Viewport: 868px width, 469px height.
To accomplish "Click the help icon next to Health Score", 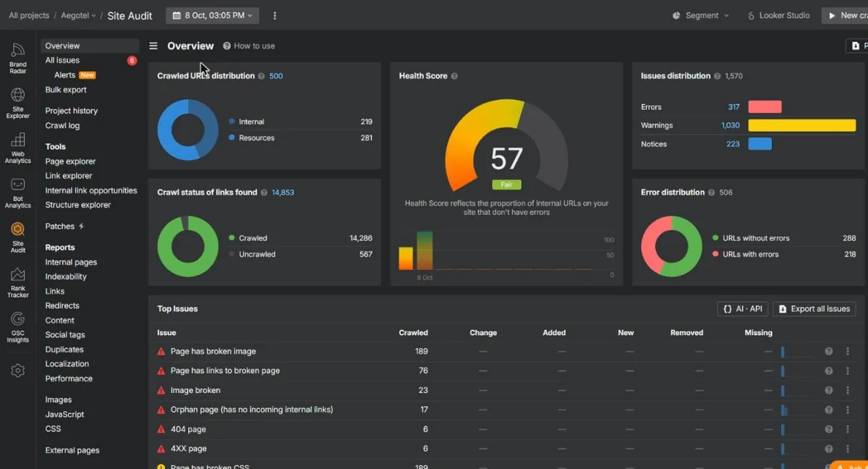I will point(454,76).
